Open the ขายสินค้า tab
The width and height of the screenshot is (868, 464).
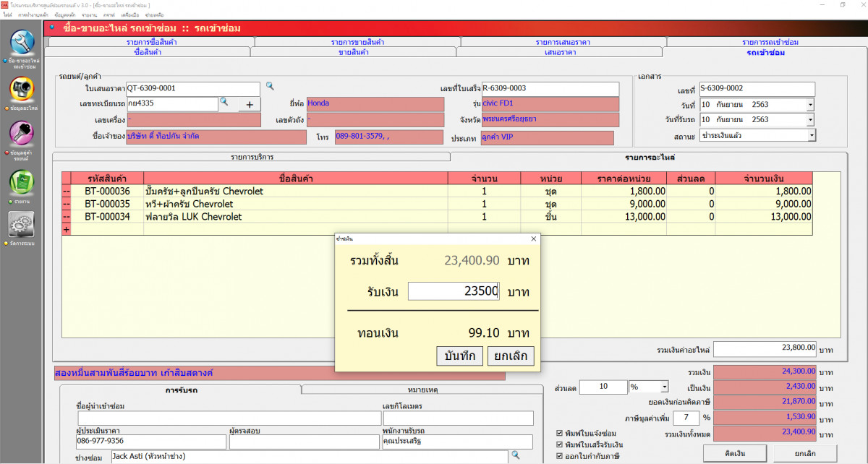353,52
